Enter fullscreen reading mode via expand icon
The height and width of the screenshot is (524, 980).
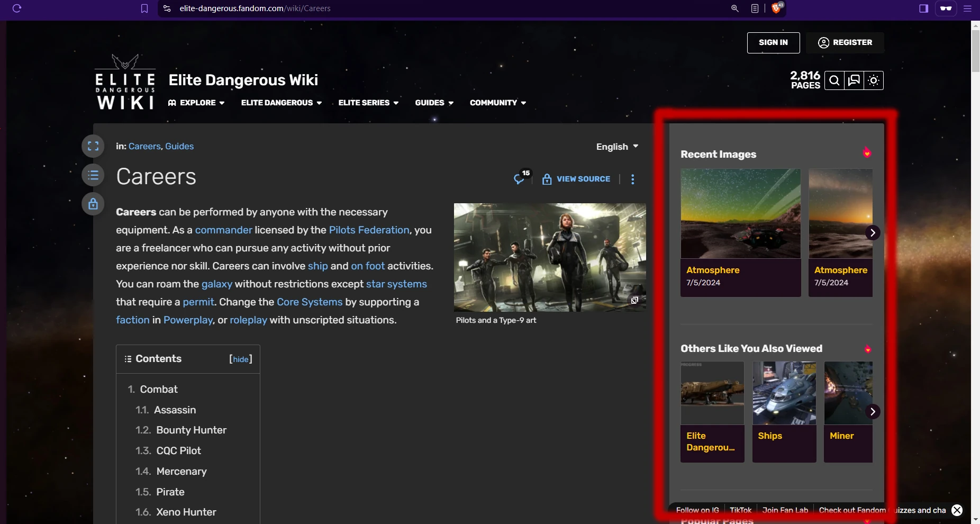tap(93, 146)
